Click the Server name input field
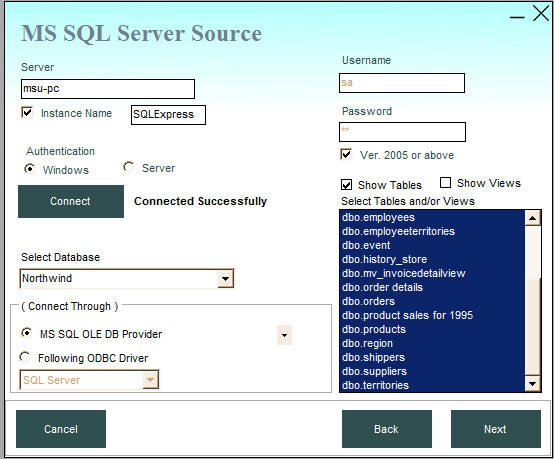The height and width of the screenshot is (459, 554). 108,89
